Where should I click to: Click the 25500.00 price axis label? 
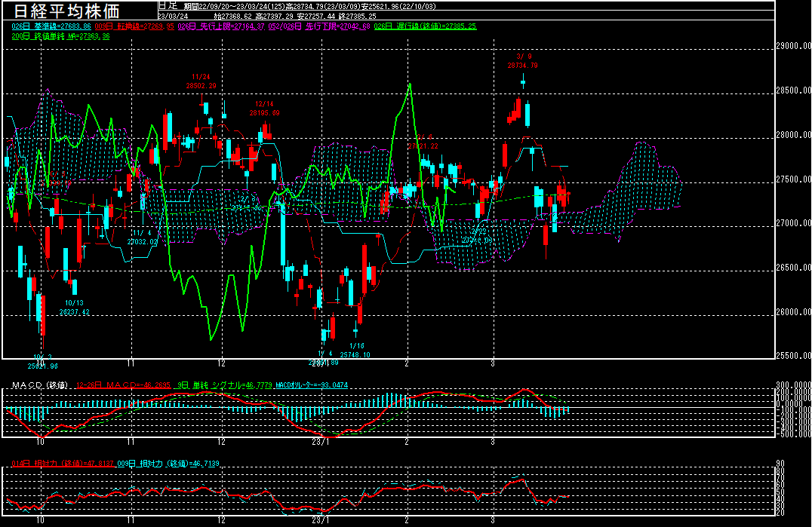[x=793, y=356]
